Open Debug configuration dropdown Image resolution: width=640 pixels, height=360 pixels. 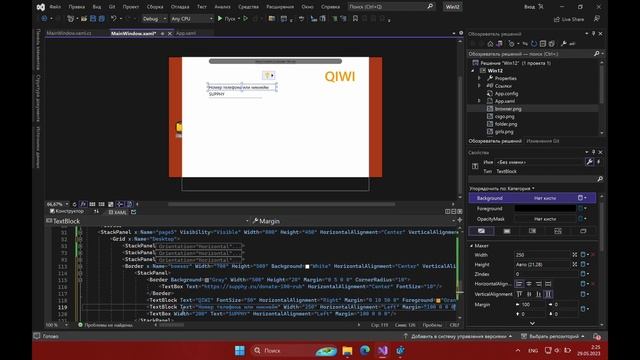click(x=154, y=19)
